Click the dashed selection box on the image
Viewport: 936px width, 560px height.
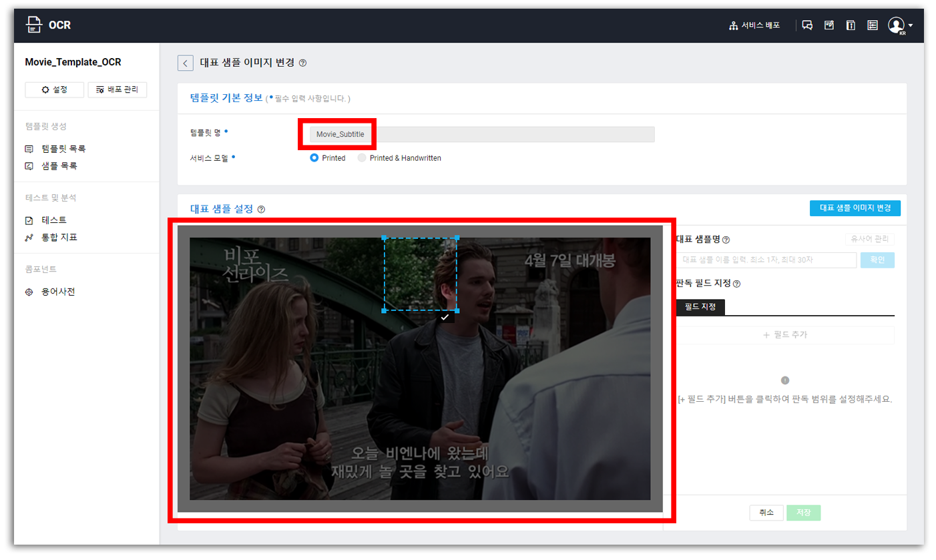421,274
